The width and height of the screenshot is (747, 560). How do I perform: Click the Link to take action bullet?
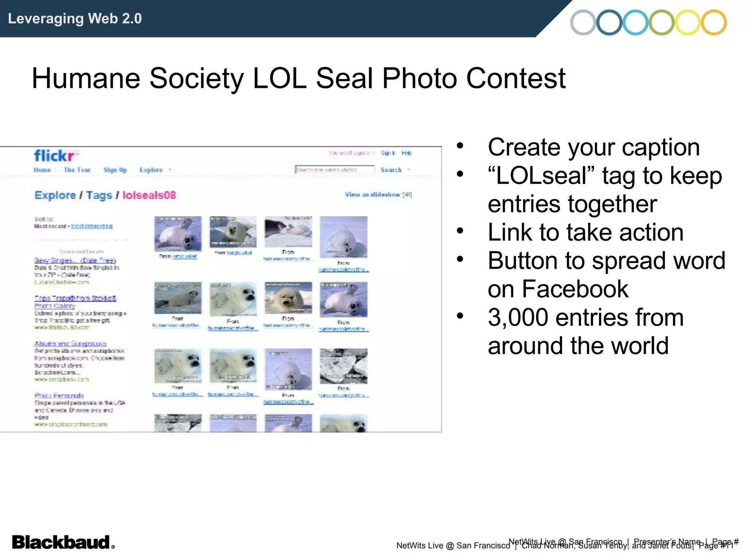tap(586, 232)
